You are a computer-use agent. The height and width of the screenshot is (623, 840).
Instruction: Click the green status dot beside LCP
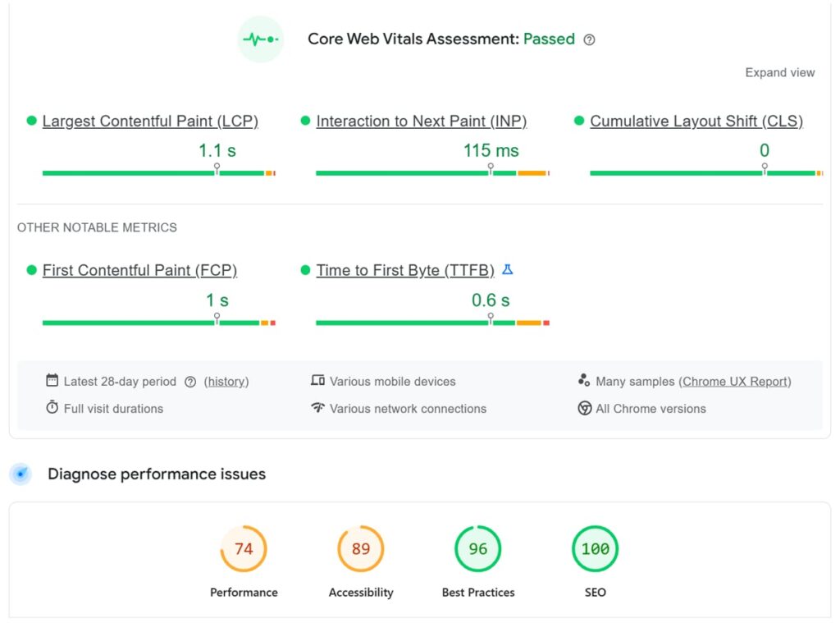point(32,121)
